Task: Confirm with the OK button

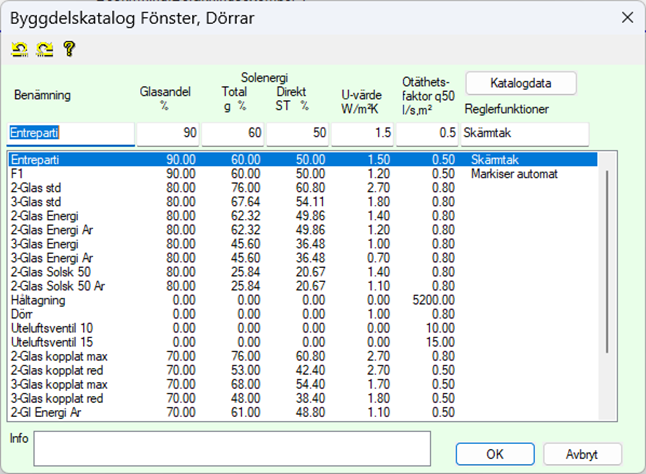Action: pos(494,453)
